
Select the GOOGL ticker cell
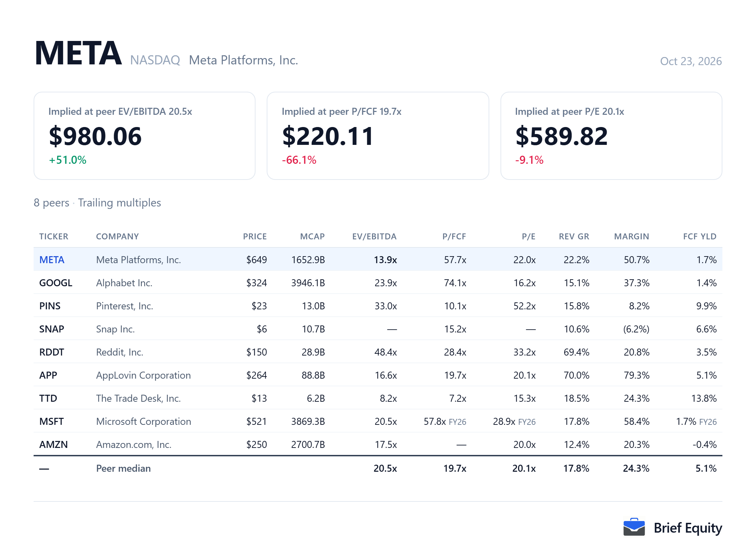(x=56, y=283)
